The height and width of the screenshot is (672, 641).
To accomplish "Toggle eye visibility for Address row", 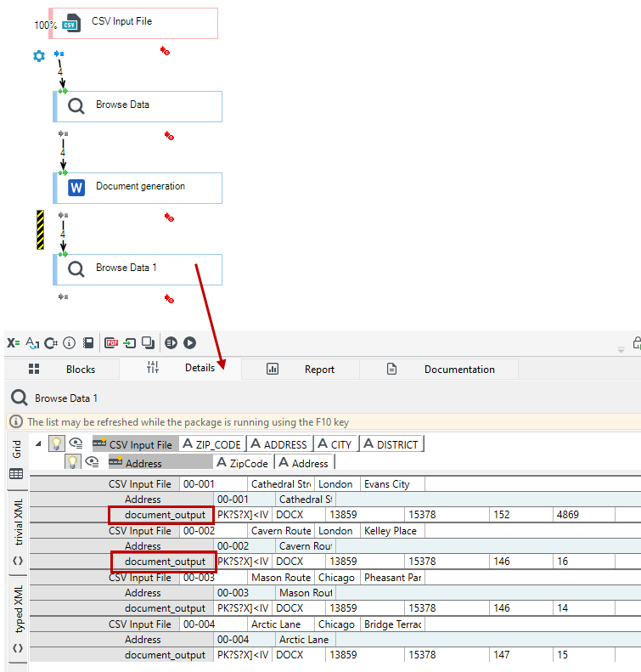I will [92, 461].
